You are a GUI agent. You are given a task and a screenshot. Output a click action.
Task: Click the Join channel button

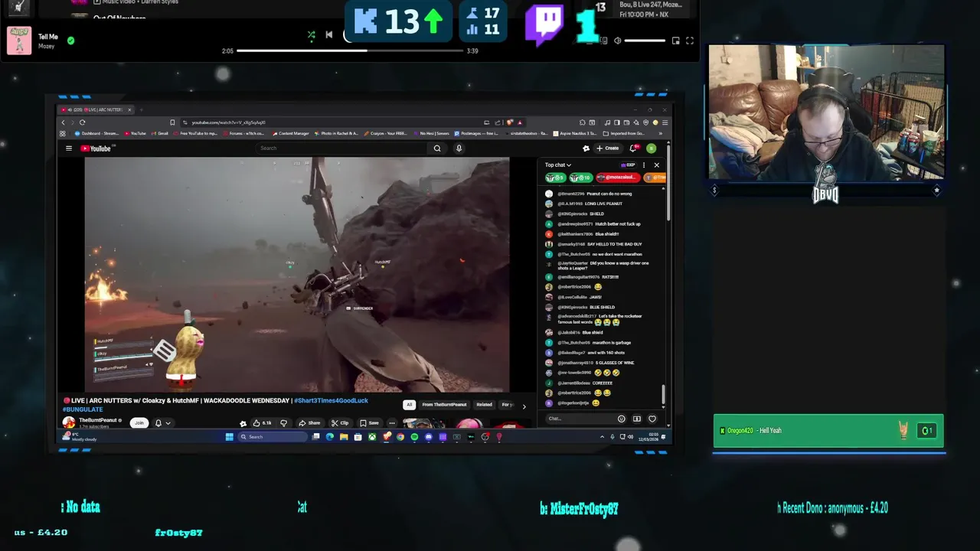(x=139, y=422)
